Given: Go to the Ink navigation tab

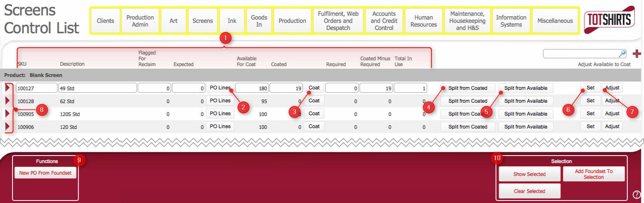Looking at the screenshot, I should [232, 21].
